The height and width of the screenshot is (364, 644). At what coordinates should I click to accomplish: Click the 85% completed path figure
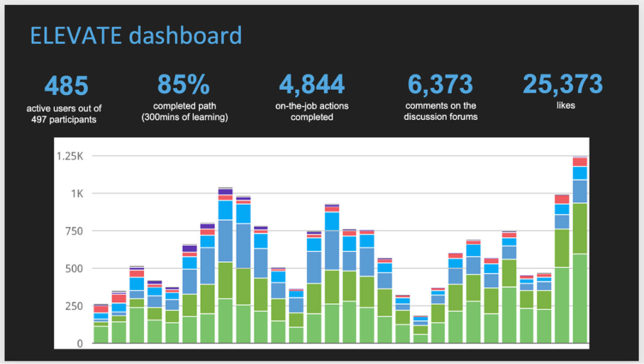[x=183, y=85]
